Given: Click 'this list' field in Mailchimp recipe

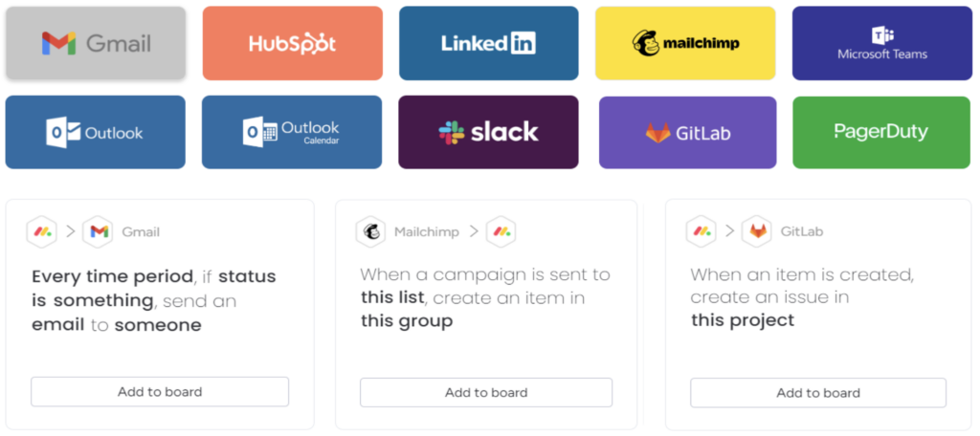Looking at the screenshot, I should click(392, 297).
